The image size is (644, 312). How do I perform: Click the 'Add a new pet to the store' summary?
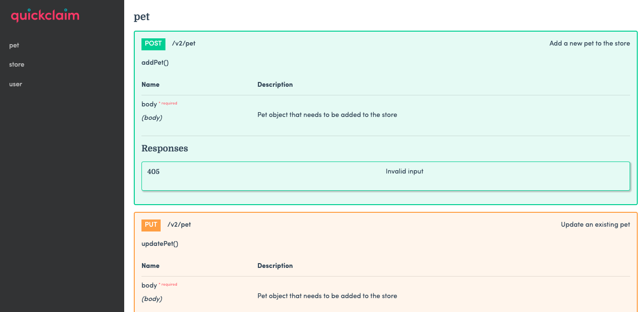point(589,43)
